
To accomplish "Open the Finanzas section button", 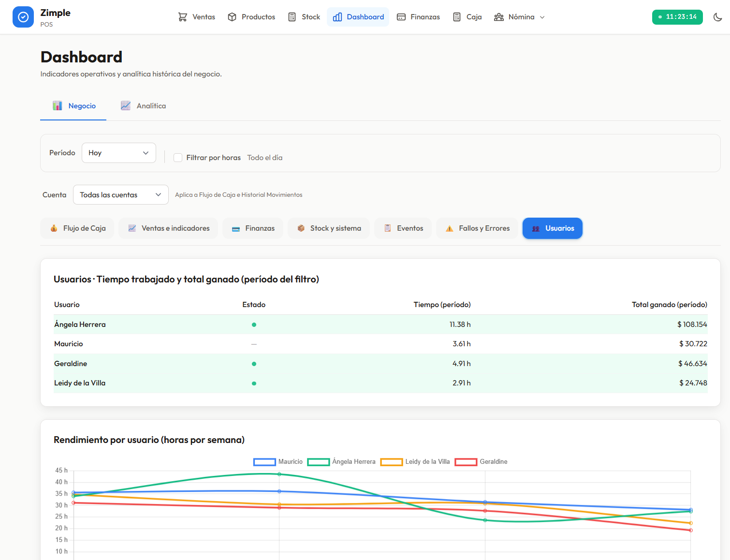I will 253,228.
